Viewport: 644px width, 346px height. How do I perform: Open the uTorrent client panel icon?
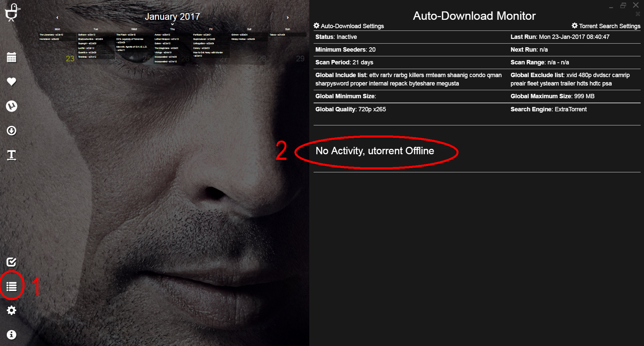coord(11,106)
